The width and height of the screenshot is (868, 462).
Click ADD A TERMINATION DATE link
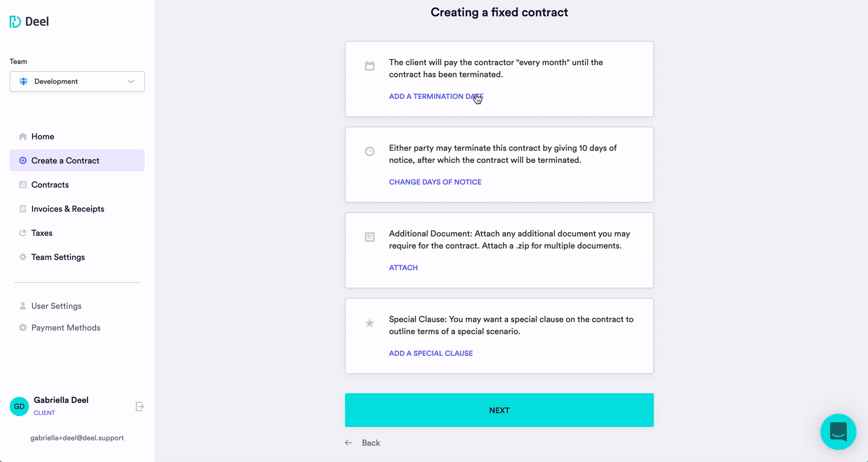coord(436,97)
